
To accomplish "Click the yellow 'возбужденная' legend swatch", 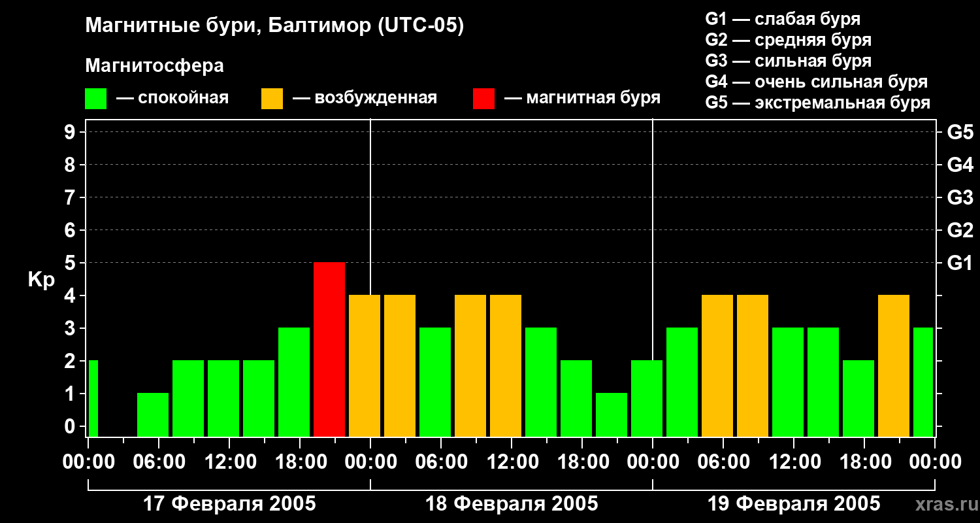I will (x=272, y=99).
